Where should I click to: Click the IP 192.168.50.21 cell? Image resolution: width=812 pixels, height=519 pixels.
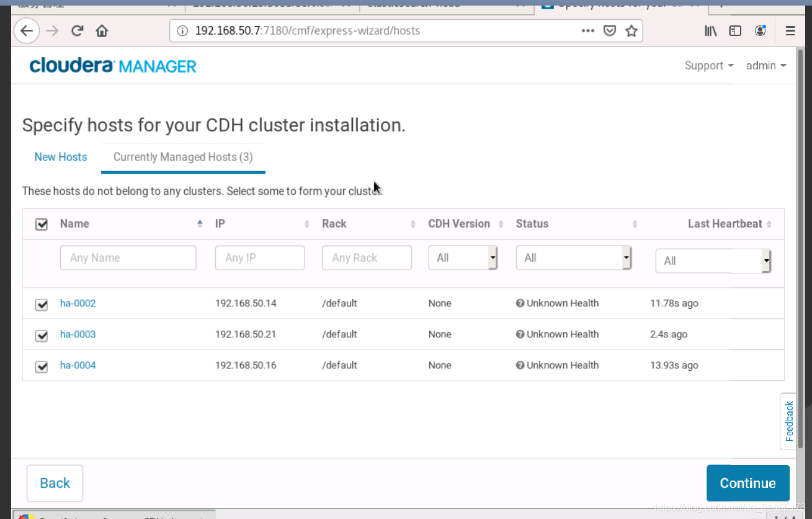coord(246,334)
